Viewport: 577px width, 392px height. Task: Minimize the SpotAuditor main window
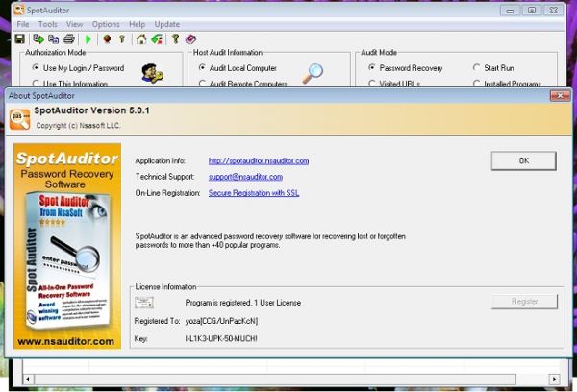click(510, 11)
